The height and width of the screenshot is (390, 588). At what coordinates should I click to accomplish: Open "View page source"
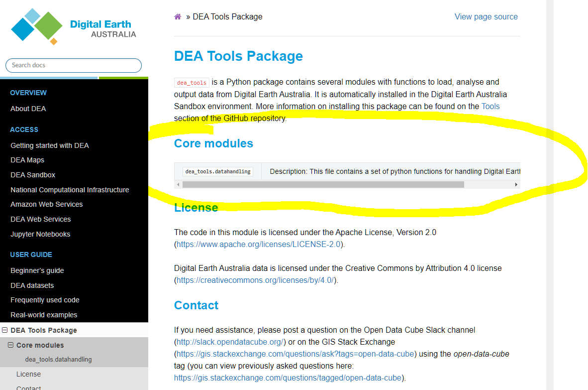pyautogui.click(x=486, y=16)
